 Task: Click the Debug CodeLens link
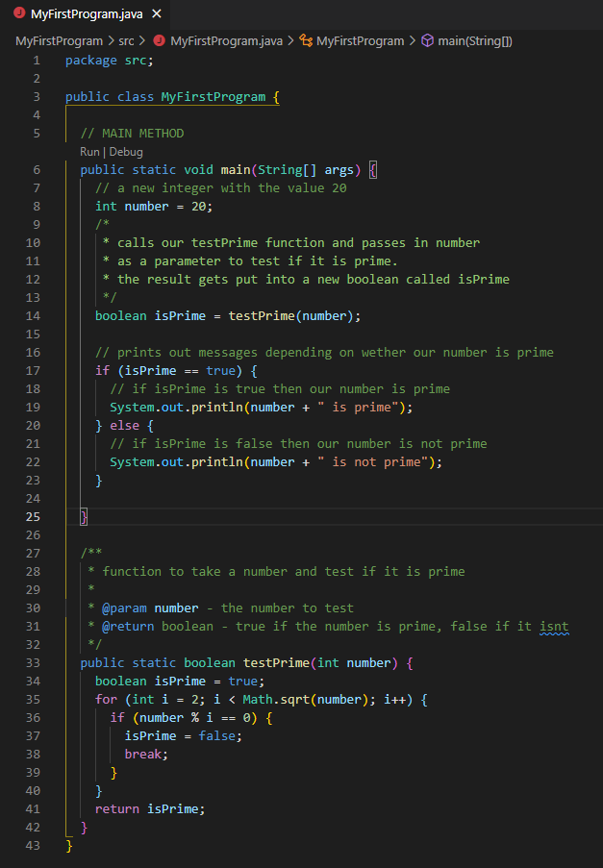click(126, 152)
